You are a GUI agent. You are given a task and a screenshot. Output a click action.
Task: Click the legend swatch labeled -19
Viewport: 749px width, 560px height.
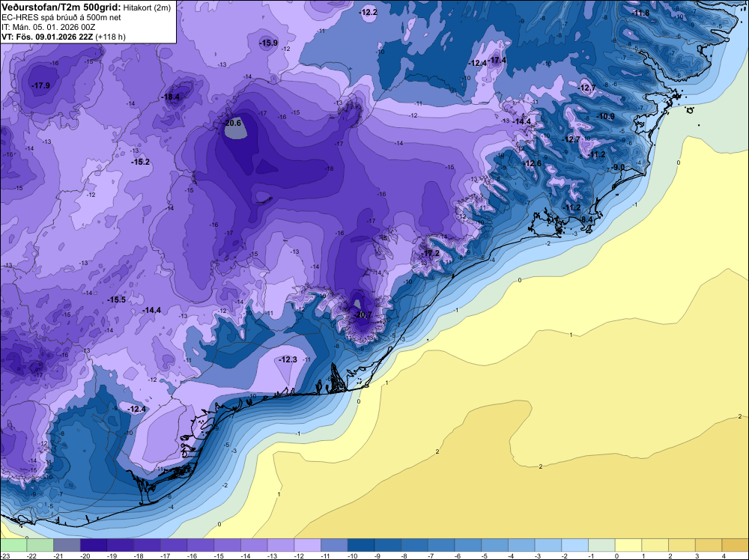click(121, 545)
